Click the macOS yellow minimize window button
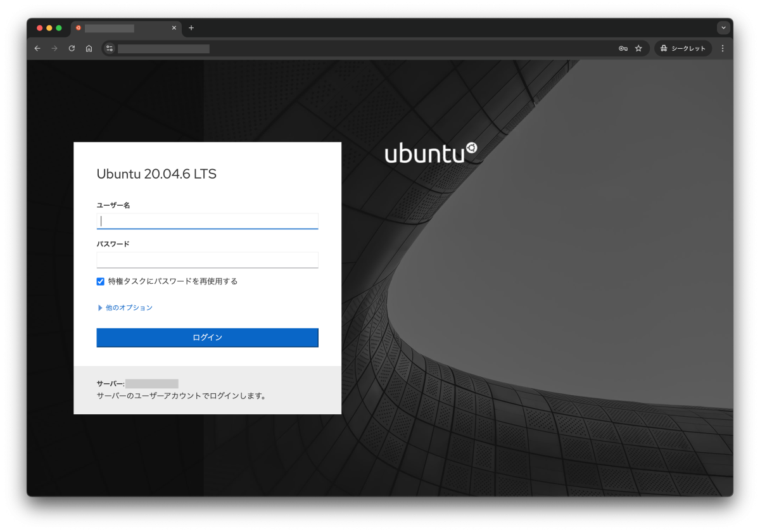This screenshot has height=532, width=760. (x=49, y=28)
